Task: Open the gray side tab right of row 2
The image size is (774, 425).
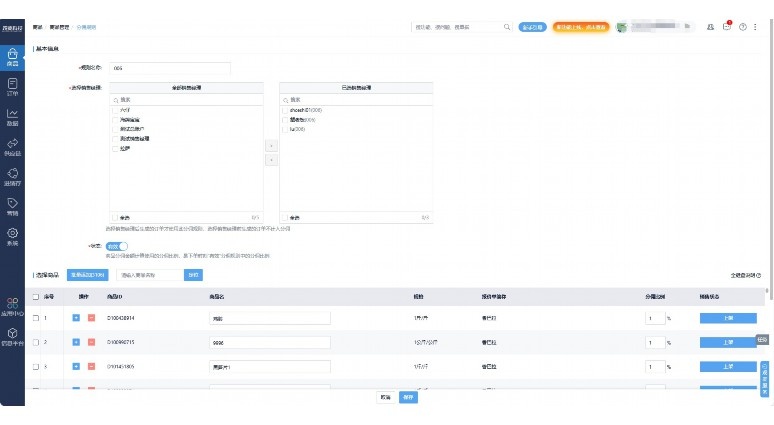Action: (x=762, y=340)
